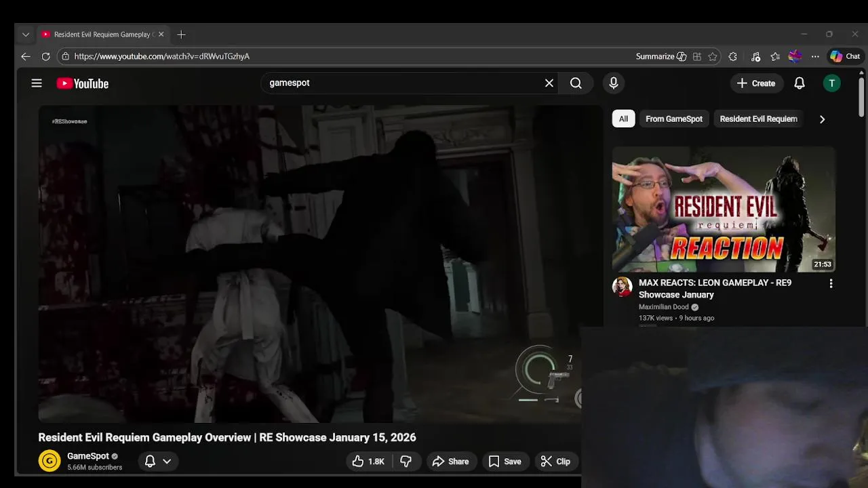Open MAX REACTS reaction video thumbnail

pos(724,209)
